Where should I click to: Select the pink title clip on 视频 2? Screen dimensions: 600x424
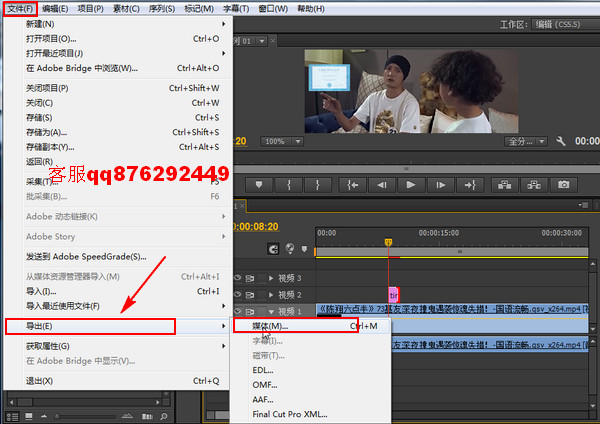(394, 295)
